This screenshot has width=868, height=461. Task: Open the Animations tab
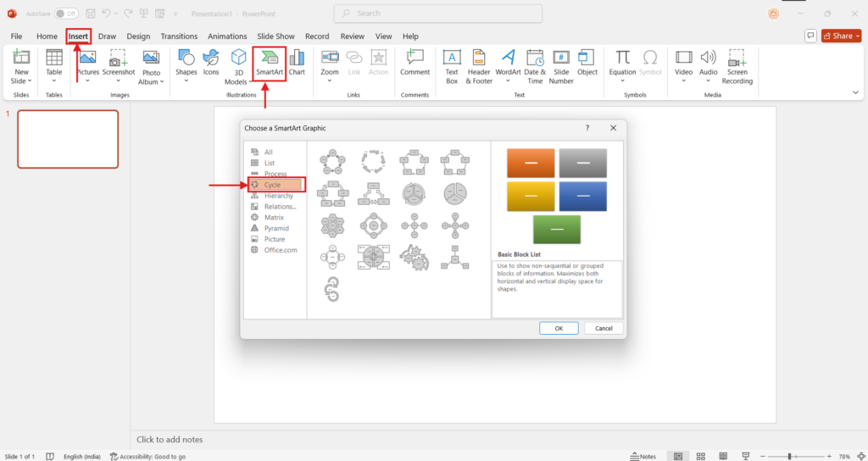227,36
